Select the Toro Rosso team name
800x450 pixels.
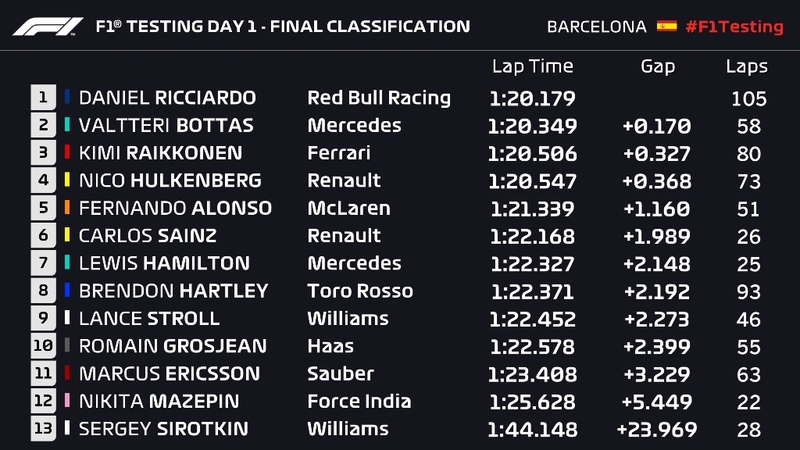pos(360,291)
